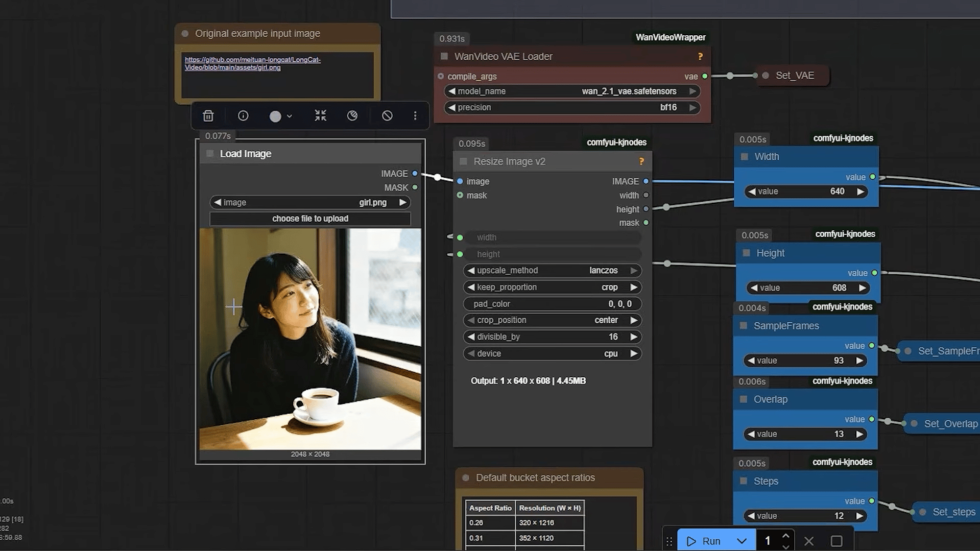Open the three-dot more options menu
This screenshot has height=551, width=980.
415,116
